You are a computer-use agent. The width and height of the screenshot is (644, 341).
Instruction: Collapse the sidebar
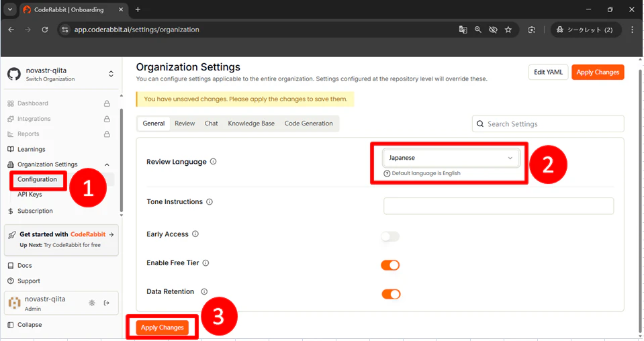pyautogui.click(x=29, y=325)
